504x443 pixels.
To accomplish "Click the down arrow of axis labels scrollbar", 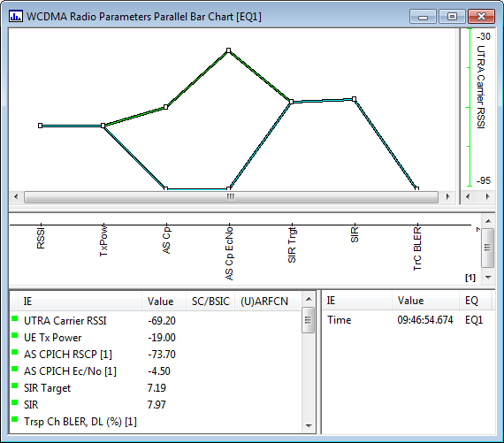I will click(x=488, y=277).
